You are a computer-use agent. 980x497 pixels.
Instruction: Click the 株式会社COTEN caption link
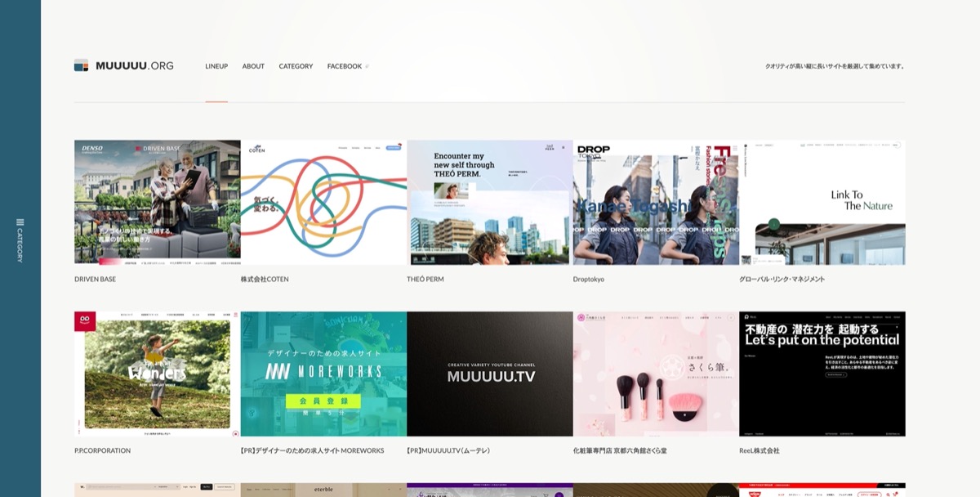(265, 280)
